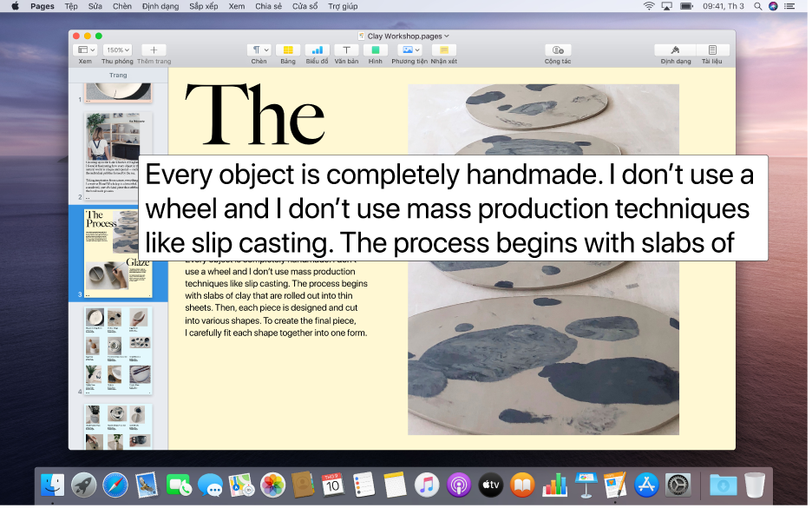
Task: Open the Cửa sổ (Window) menu
Action: click(306, 6)
